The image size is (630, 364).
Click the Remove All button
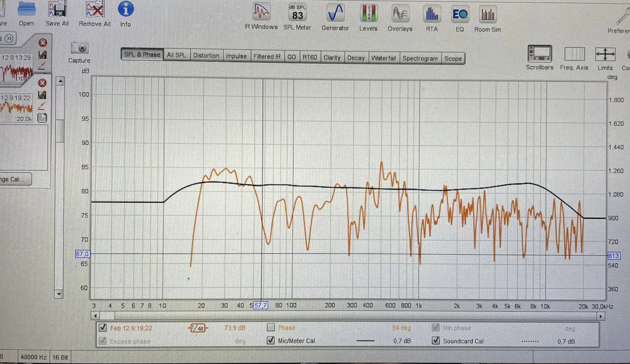pyautogui.click(x=95, y=13)
